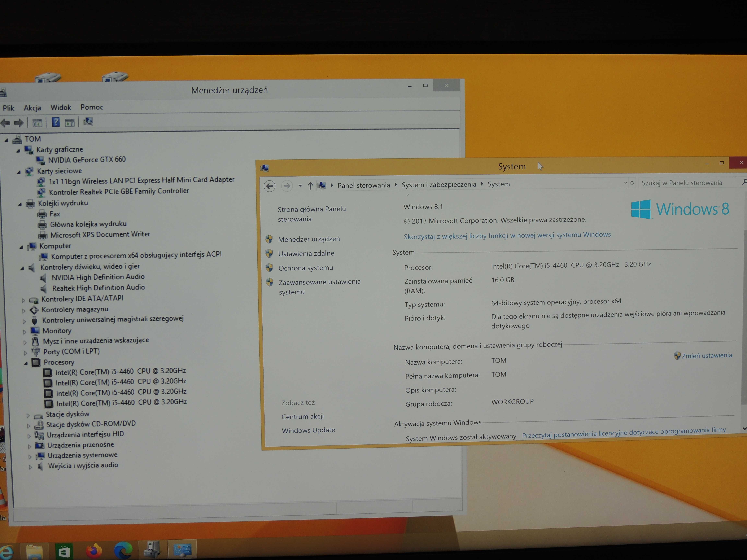Select Komputer z procesorem x64 ACPI entry
This screenshot has height=560, width=747.
[136, 255]
